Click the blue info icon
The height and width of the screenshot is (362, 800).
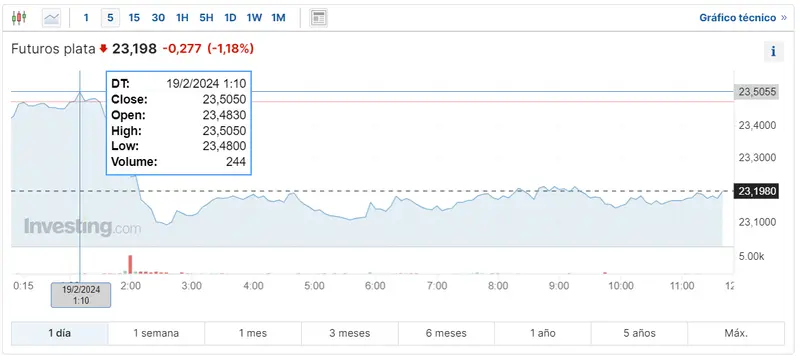tap(773, 51)
